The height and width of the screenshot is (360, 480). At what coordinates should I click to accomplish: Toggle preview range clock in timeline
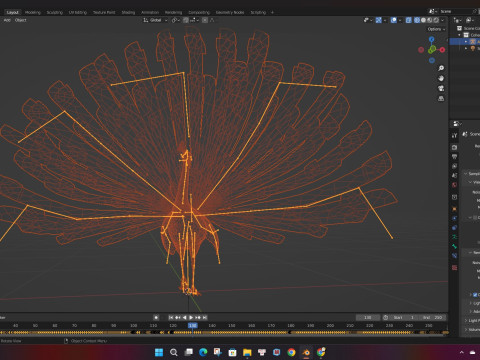click(386, 317)
